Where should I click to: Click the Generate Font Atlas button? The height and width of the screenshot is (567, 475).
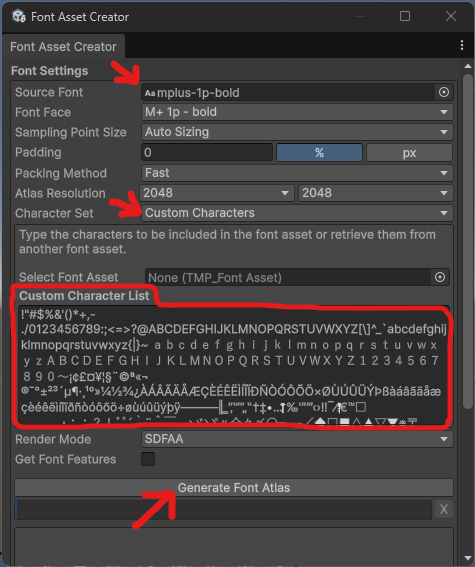point(234,488)
